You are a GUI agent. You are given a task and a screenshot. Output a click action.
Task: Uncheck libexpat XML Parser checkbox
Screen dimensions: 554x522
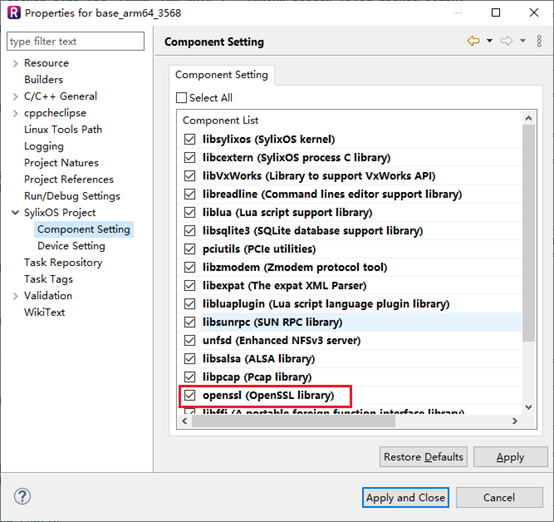pos(190,285)
